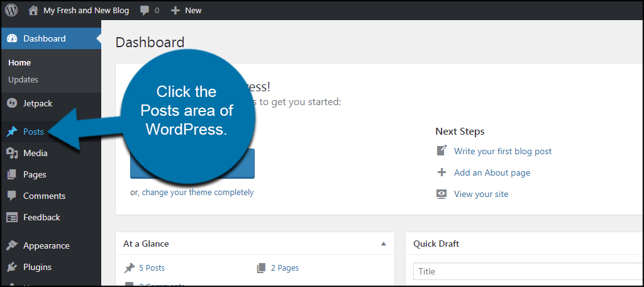Click the plus icon beside Add an About page
Viewport: 644px width, 287px height.
click(441, 172)
